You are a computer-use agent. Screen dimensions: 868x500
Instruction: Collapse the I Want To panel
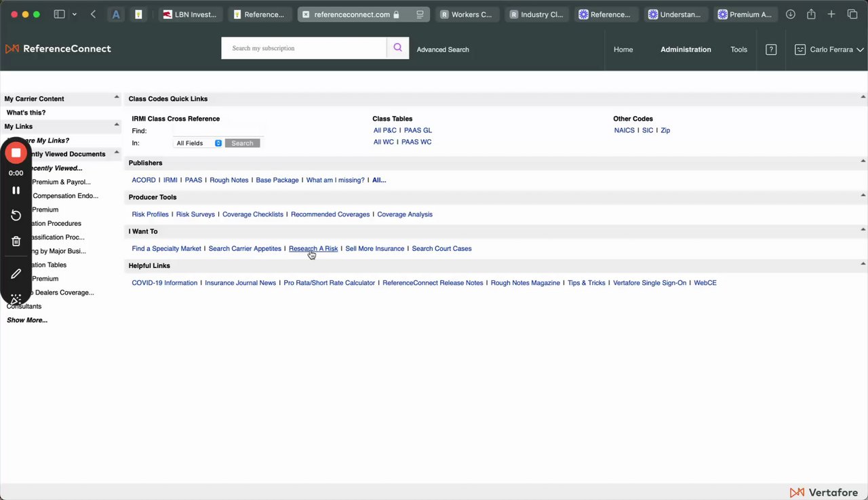863,230
